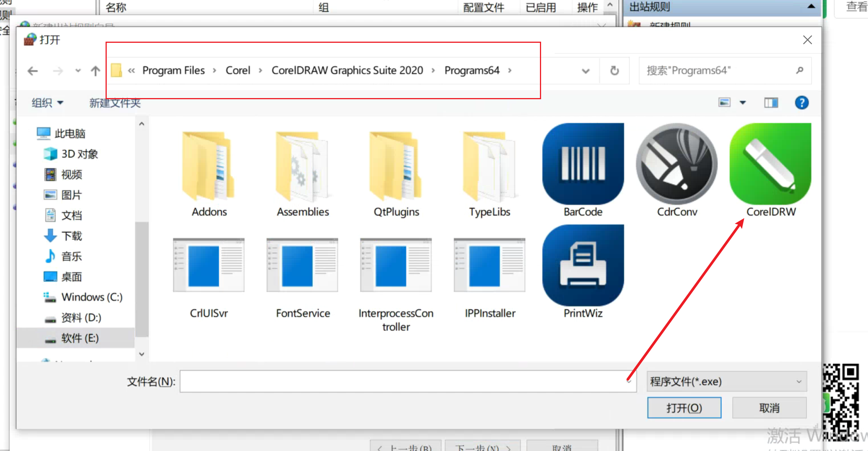Click the 打开(O) button

pos(684,408)
